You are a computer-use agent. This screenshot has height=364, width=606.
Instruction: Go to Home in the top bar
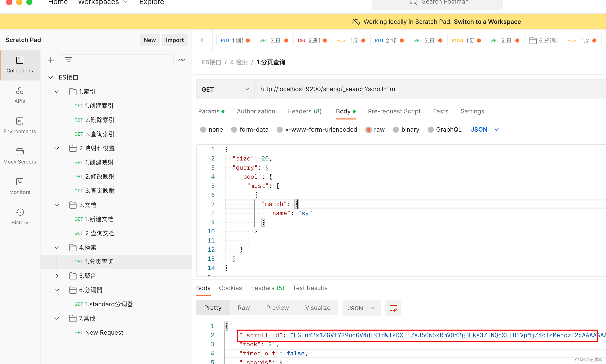click(x=58, y=2)
